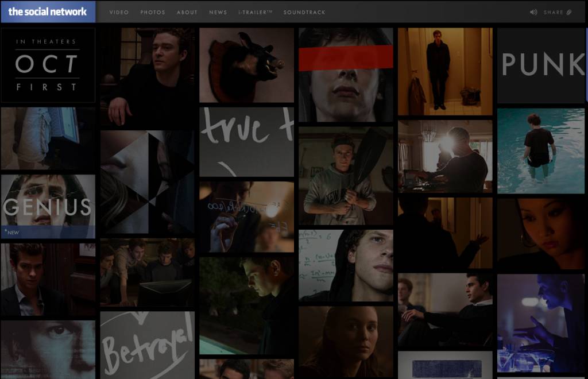This screenshot has height=379, width=588.
Task: Open the long-haired woman portrait photo
Action: (x=346, y=342)
